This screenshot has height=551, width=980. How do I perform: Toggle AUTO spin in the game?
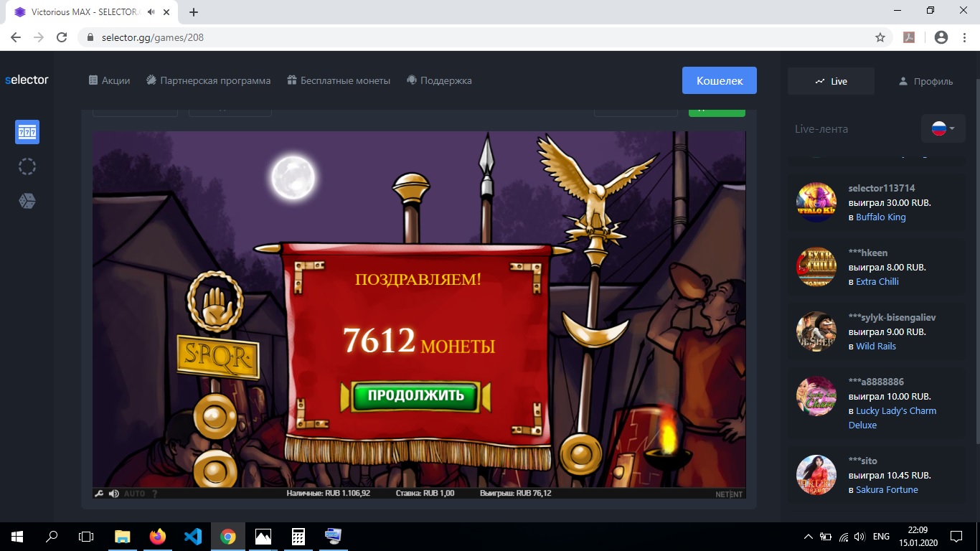click(134, 494)
